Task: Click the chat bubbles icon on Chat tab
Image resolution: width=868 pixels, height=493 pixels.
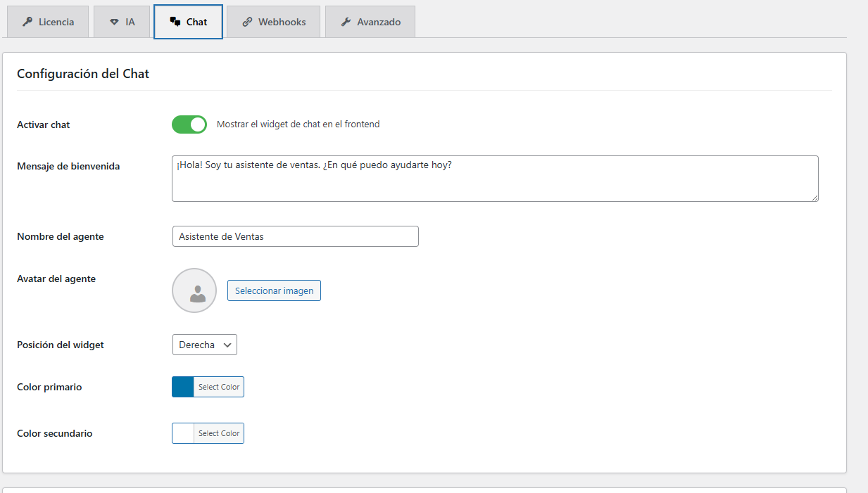Action: click(175, 22)
